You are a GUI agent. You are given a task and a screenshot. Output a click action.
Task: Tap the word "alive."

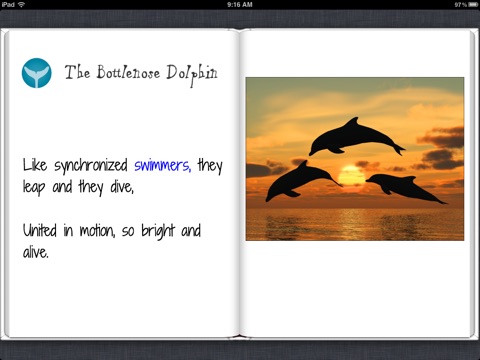click(36, 252)
